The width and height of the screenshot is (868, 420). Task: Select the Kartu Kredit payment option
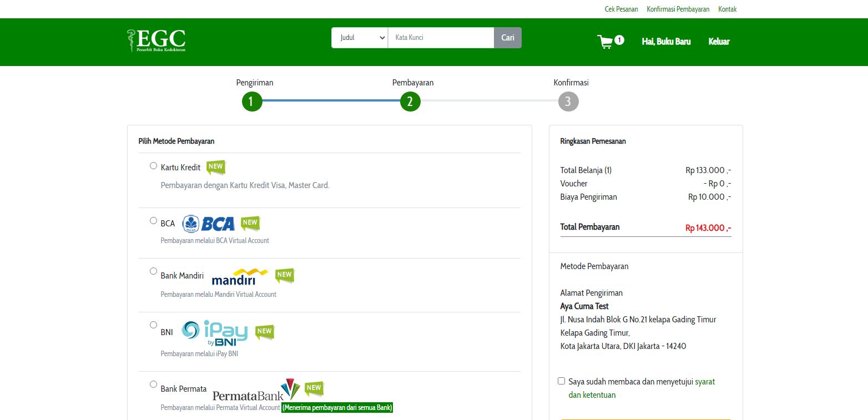(153, 165)
